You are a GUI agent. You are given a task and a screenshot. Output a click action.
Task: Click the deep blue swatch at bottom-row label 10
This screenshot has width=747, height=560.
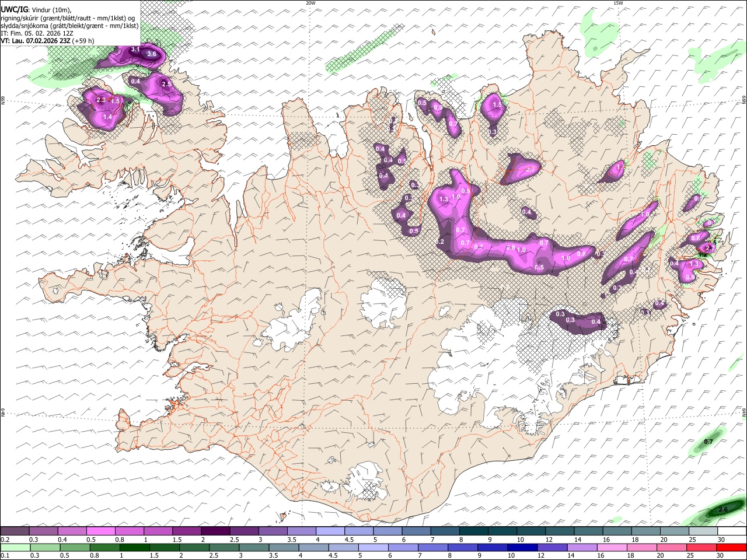point(521,547)
